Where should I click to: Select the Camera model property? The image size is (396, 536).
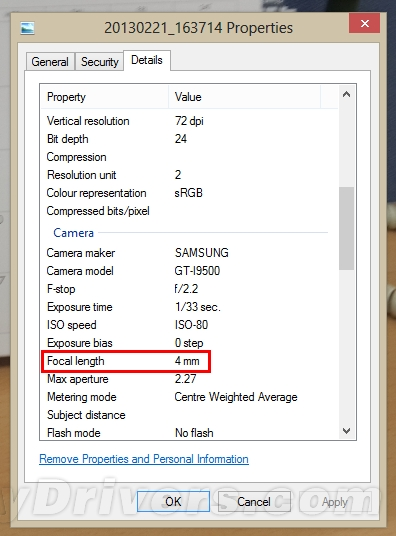pyautogui.click(x=80, y=271)
